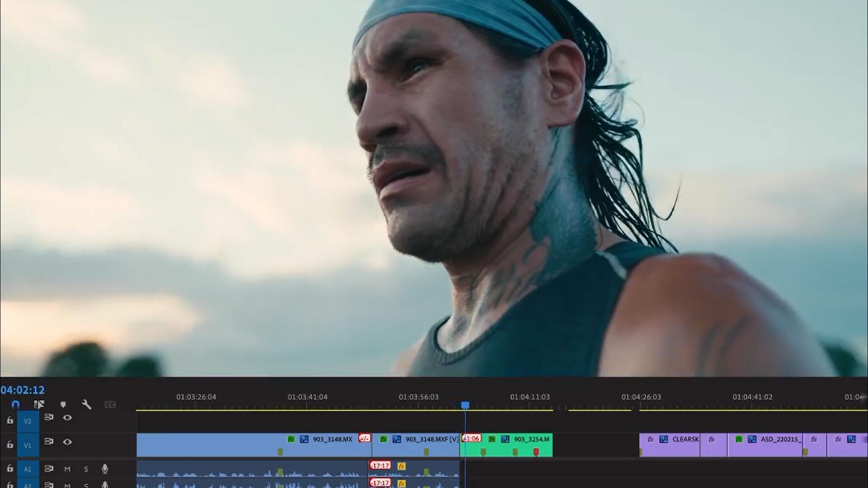
Task: Open Timeline Display Settings wrench
Action: (86, 404)
